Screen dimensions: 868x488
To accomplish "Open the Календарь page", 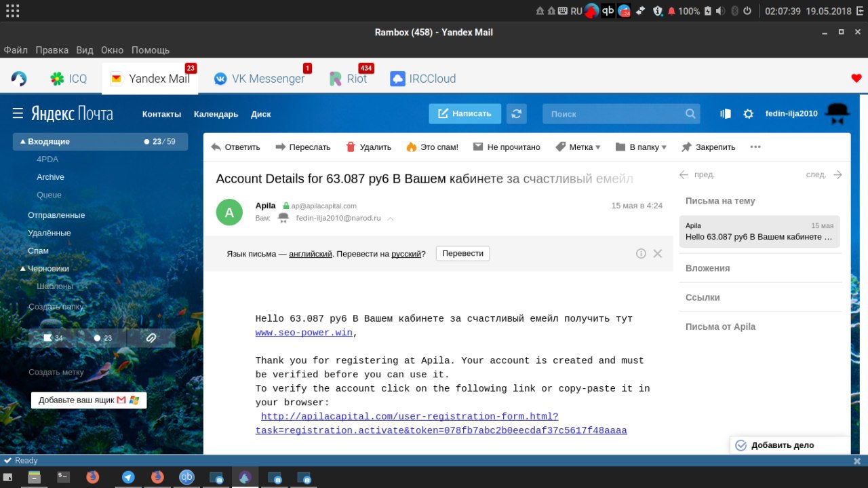I will (x=216, y=114).
